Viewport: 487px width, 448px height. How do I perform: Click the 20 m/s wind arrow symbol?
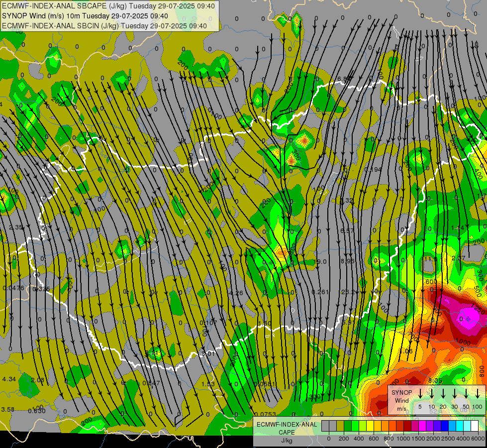[443, 393]
